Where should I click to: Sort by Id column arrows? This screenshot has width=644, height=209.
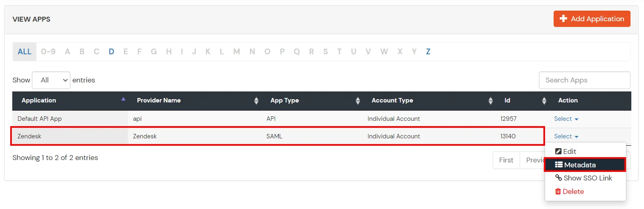pos(544,100)
